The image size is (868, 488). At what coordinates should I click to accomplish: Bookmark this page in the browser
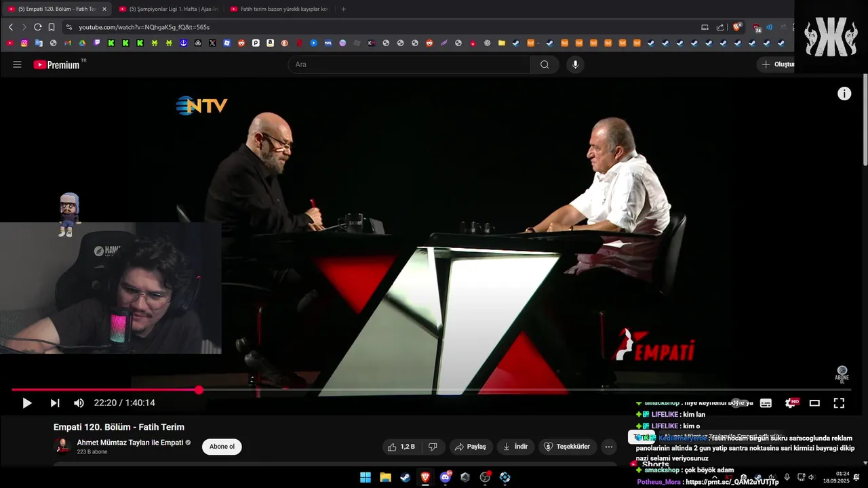(x=52, y=27)
